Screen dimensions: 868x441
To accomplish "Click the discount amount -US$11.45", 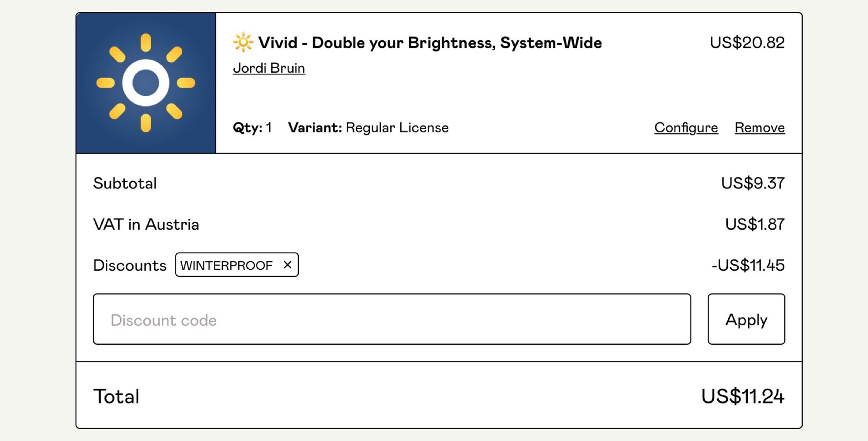I will tap(748, 265).
